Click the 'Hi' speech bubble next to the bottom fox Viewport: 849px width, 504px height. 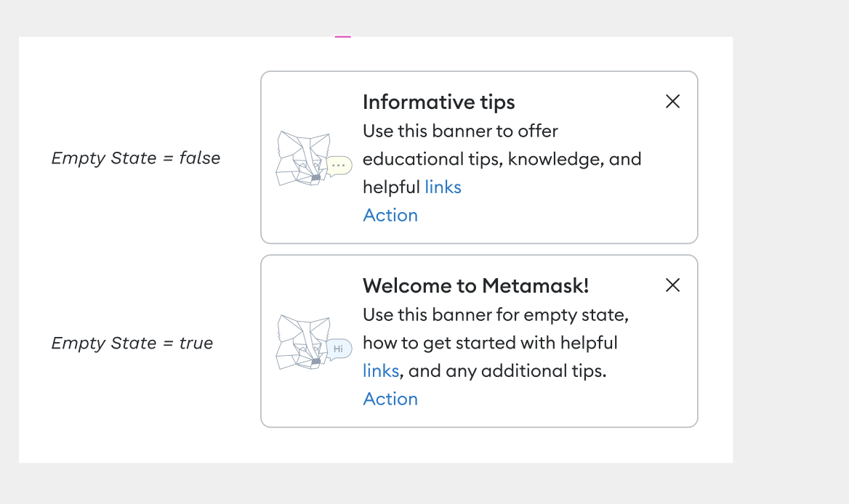[x=338, y=349]
